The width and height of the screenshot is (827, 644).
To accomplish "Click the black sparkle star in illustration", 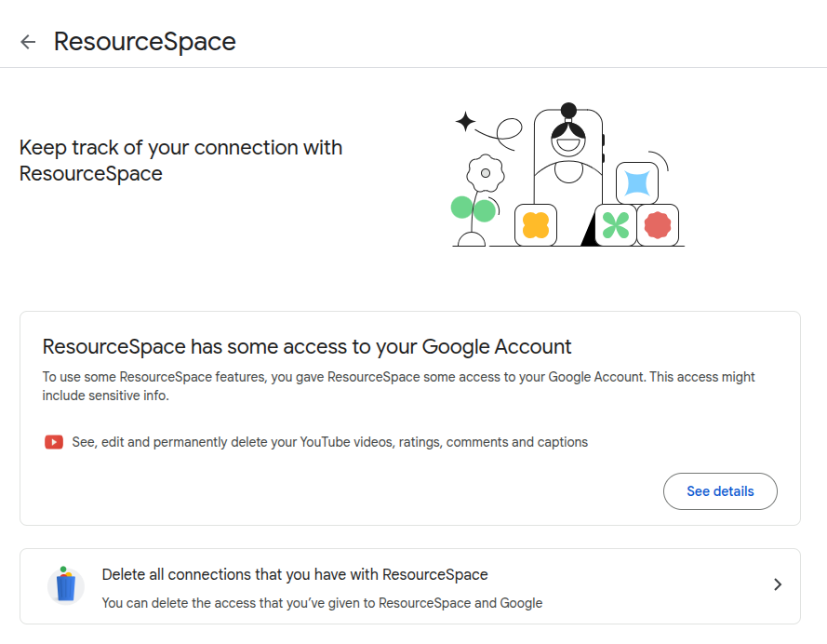I will pyautogui.click(x=465, y=122).
